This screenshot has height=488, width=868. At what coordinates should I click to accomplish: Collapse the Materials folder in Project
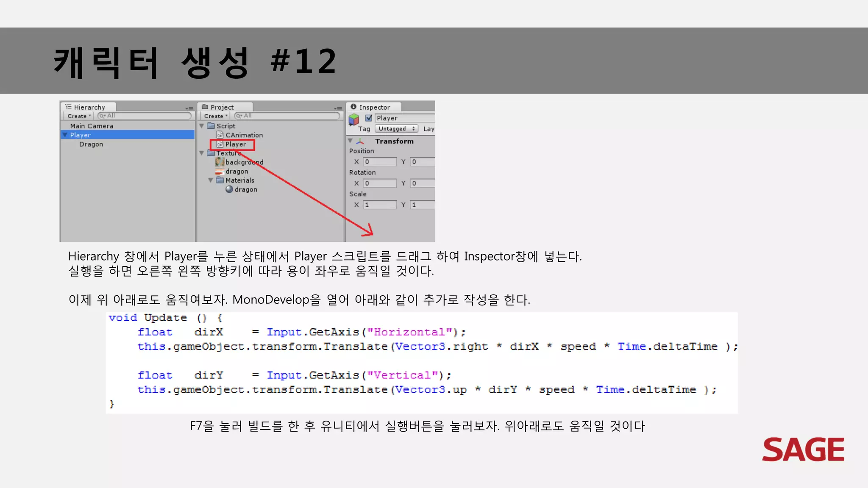(x=211, y=180)
